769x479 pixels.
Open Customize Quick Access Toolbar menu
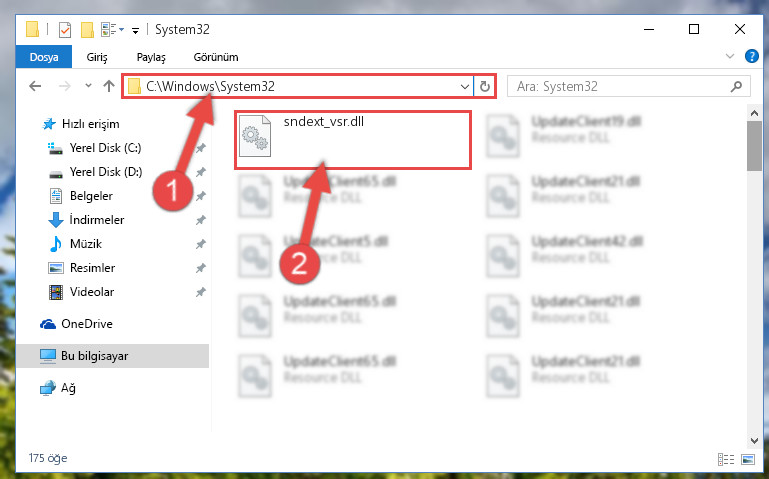coord(135,31)
